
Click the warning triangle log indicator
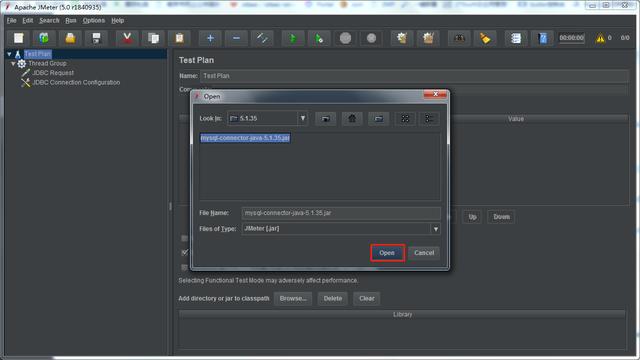(x=600, y=38)
